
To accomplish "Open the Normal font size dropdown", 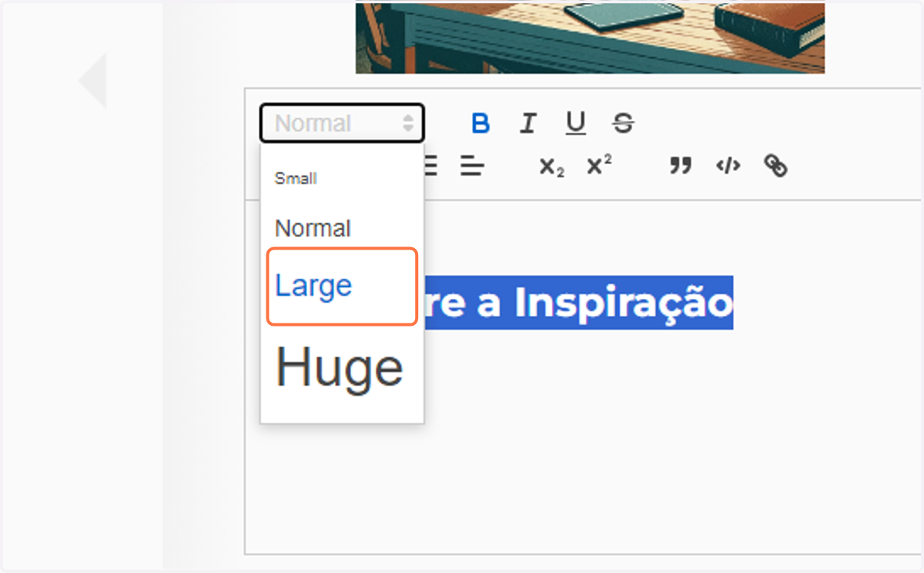I will click(342, 123).
